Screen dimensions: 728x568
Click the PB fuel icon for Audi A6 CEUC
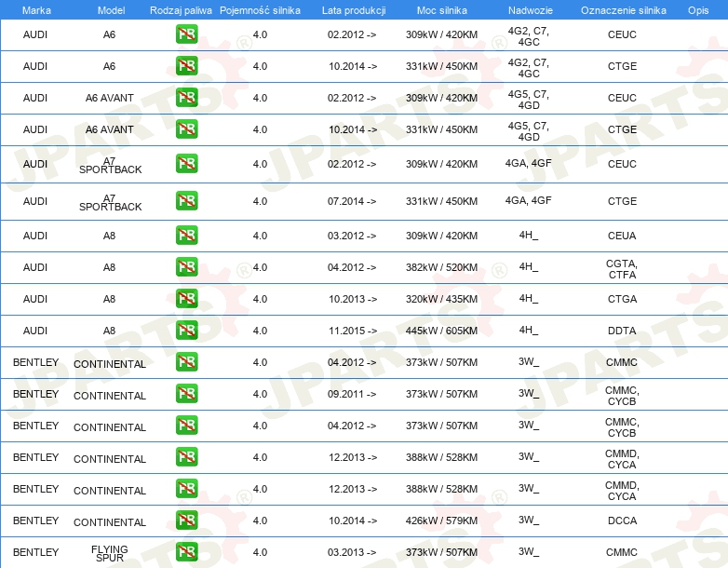[x=186, y=34]
